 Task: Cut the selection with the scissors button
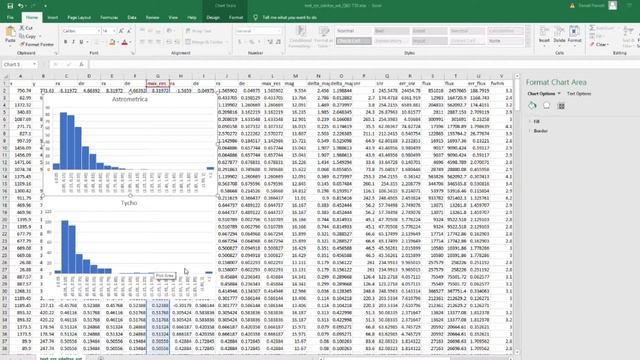point(27,28)
